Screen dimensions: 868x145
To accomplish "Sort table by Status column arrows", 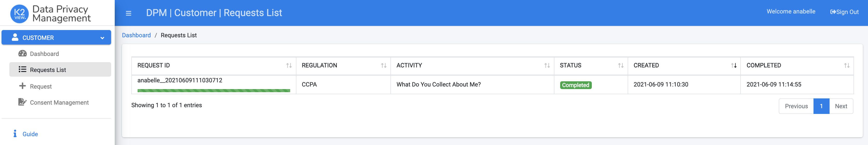I will (x=621, y=66).
